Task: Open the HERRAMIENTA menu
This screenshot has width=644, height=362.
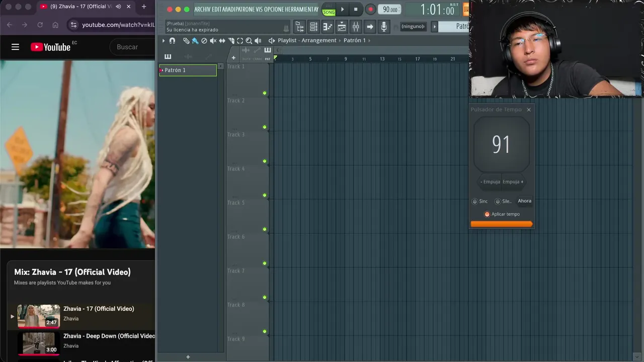Action: coord(300,10)
